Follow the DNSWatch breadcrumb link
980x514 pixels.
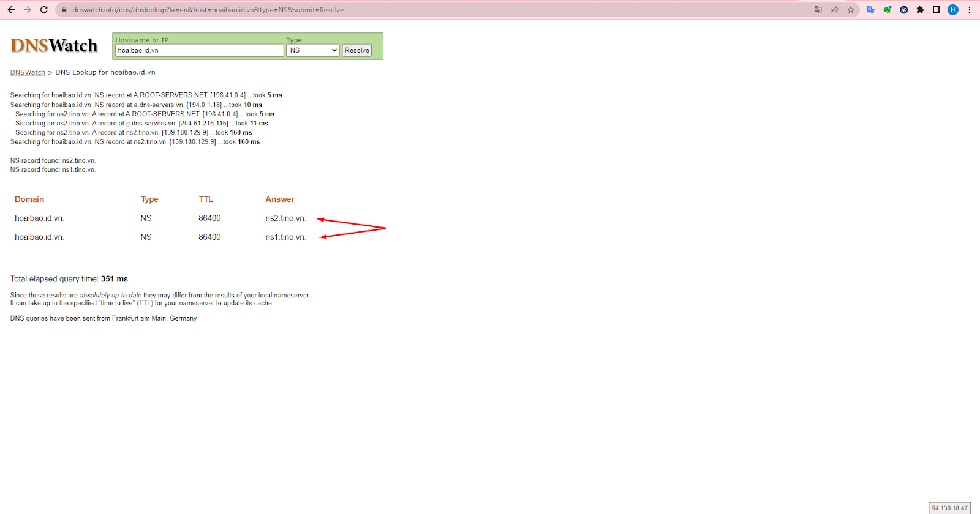[x=28, y=72]
